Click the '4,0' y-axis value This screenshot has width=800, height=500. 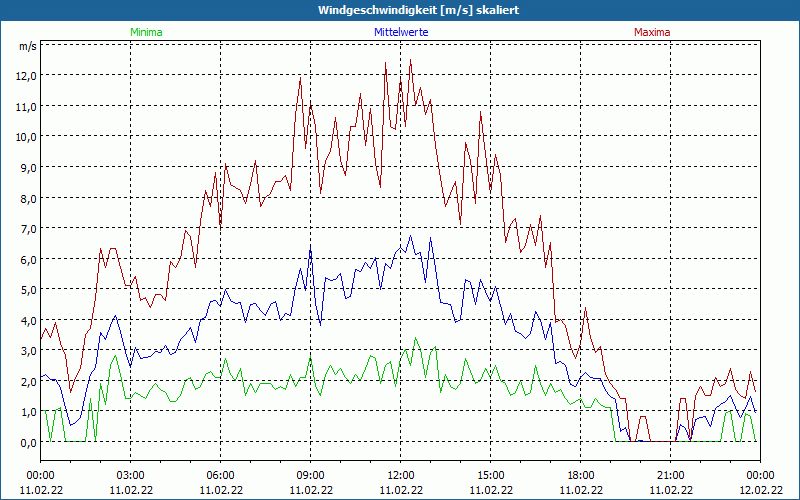click(x=28, y=320)
